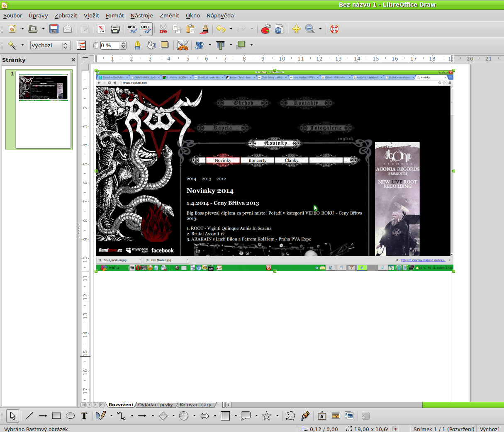Select the page 1 thumbnail in Stránky
The height and width of the screenshot is (432, 504).
coord(44,109)
